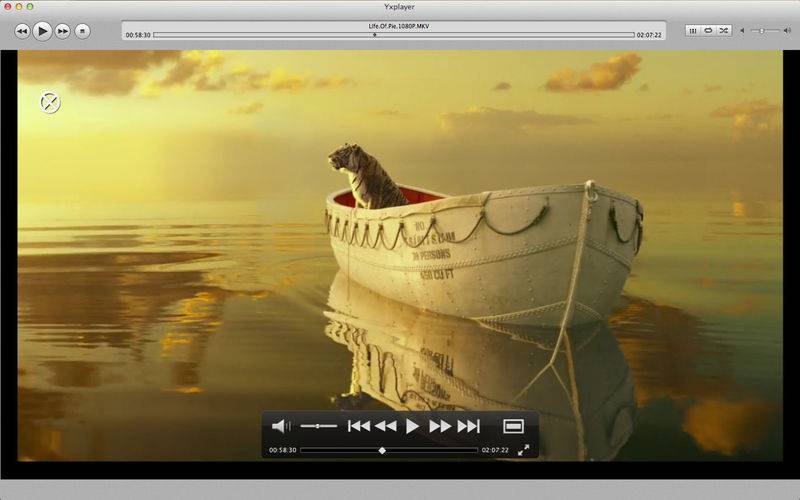The image size is (800, 500).
Task: Skip to next track in overlay controls
Action: click(x=468, y=426)
